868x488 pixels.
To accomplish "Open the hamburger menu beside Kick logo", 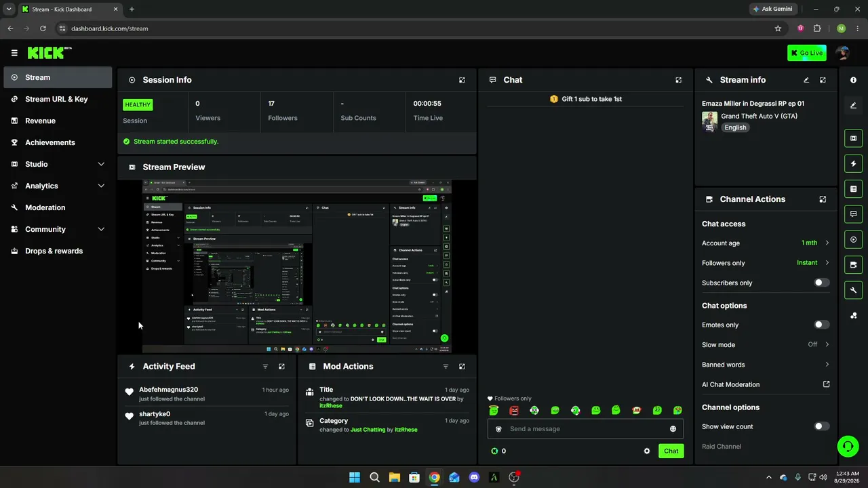I will 14,53.
